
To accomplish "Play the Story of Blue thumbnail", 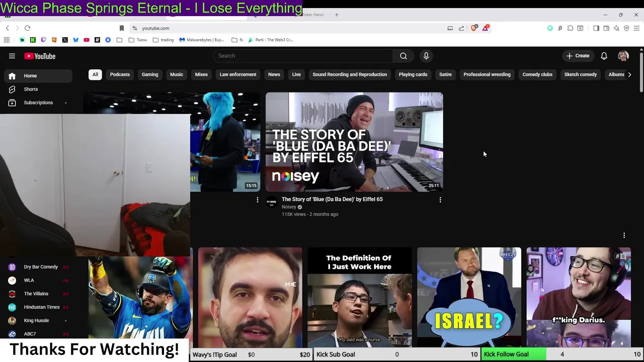I will point(354,142).
